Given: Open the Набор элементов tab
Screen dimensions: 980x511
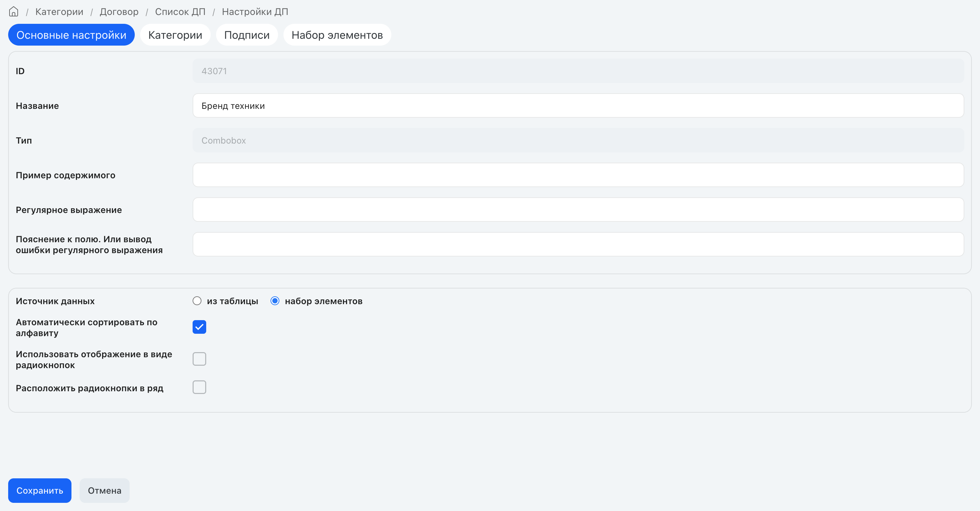Looking at the screenshot, I should [338, 35].
